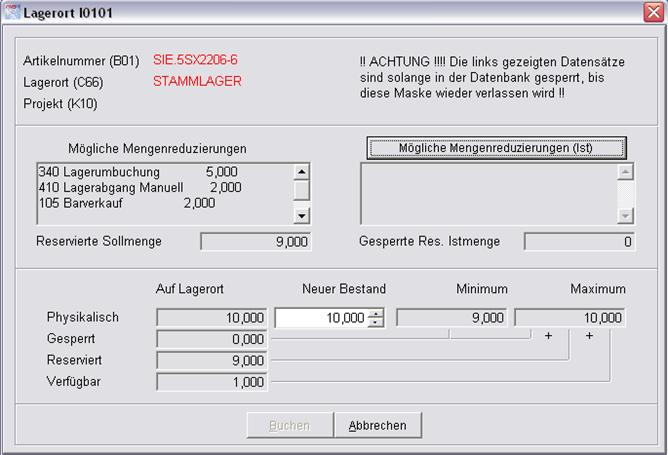The image size is (668, 455).
Task: Click the Physikalisch Auf Lagerort field
Action: (x=212, y=318)
